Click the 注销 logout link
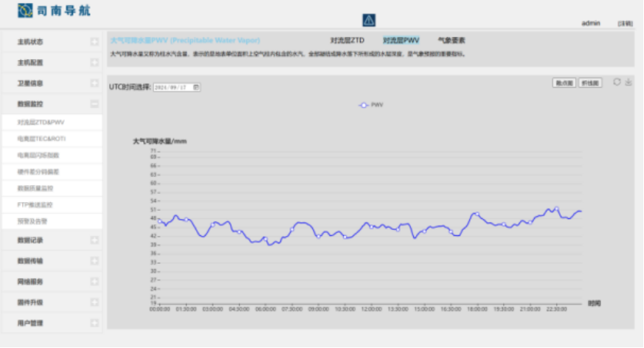This screenshot has height=348, width=644. 625,24
